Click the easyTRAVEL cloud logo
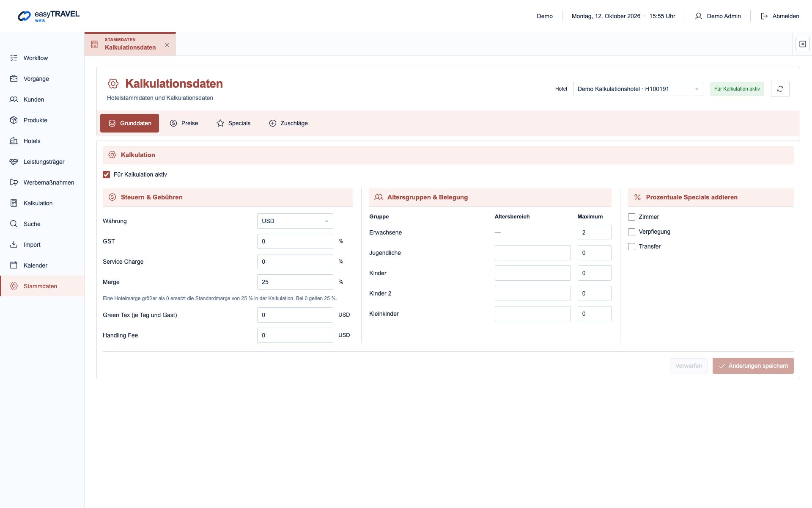Viewport: 812px width, 508px height. coord(24,16)
